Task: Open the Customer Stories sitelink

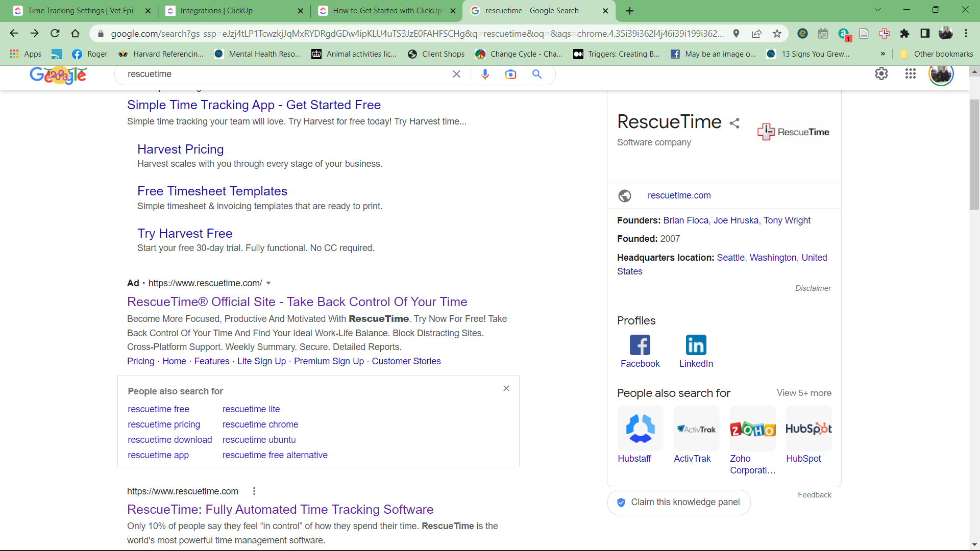Action: 406,361
